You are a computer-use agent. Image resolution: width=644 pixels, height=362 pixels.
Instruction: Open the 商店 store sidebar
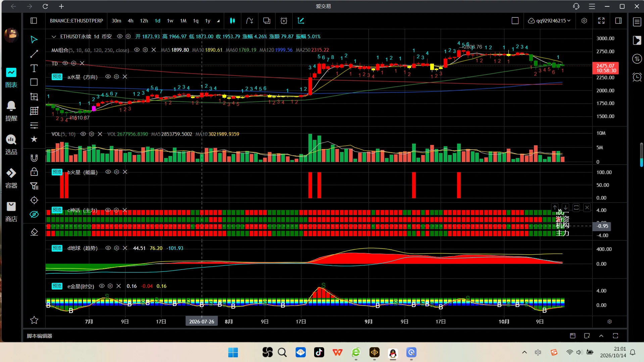(11, 212)
